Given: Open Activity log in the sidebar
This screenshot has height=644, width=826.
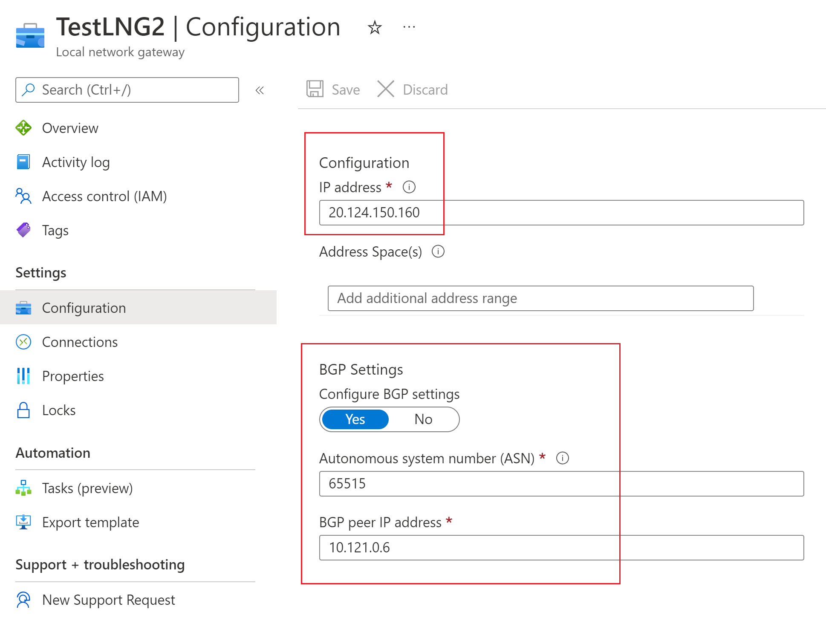Looking at the screenshot, I should (76, 162).
